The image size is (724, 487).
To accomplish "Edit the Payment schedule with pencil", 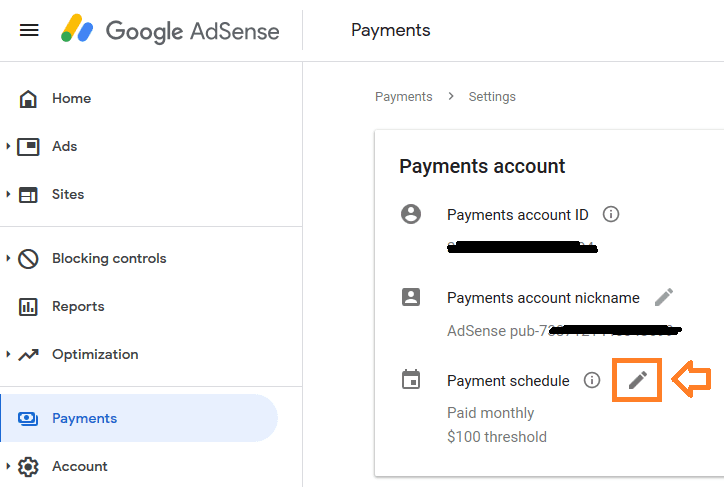I will coord(637,380).
